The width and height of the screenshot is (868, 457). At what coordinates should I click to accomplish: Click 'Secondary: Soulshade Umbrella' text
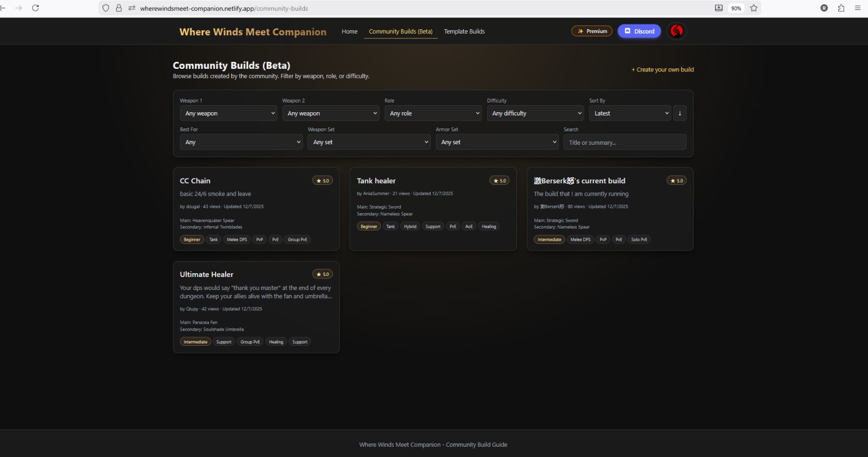click(212, 330)
